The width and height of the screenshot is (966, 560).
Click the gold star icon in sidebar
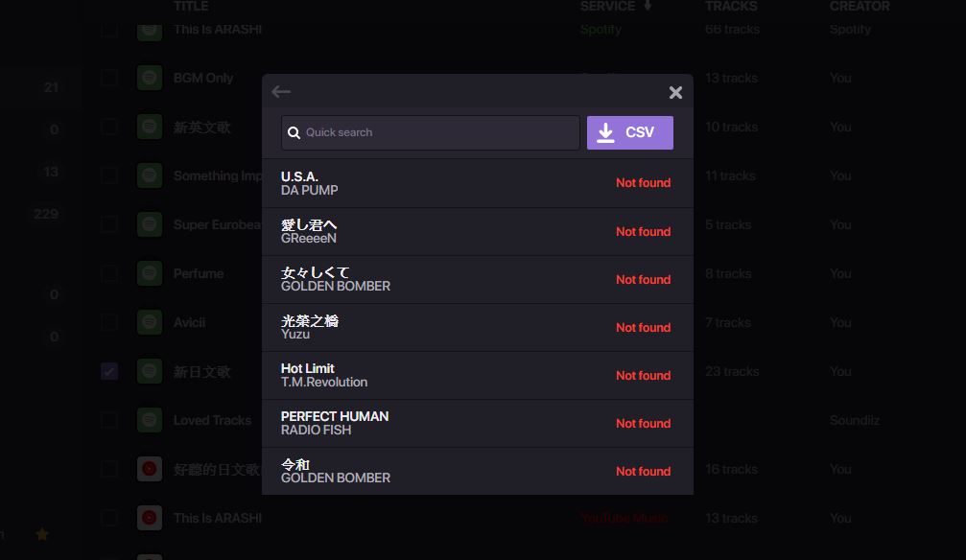pyautogui.click(x=42, y=534)
